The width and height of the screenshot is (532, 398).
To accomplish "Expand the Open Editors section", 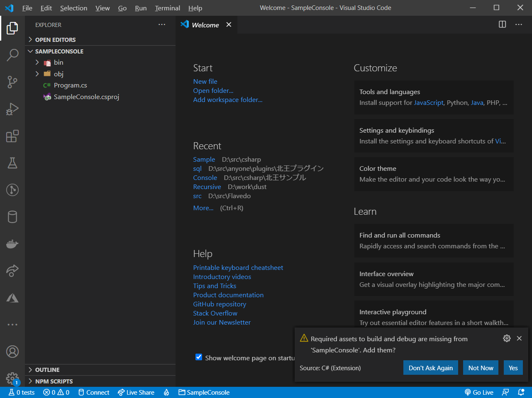I will (x=100, y=40).
